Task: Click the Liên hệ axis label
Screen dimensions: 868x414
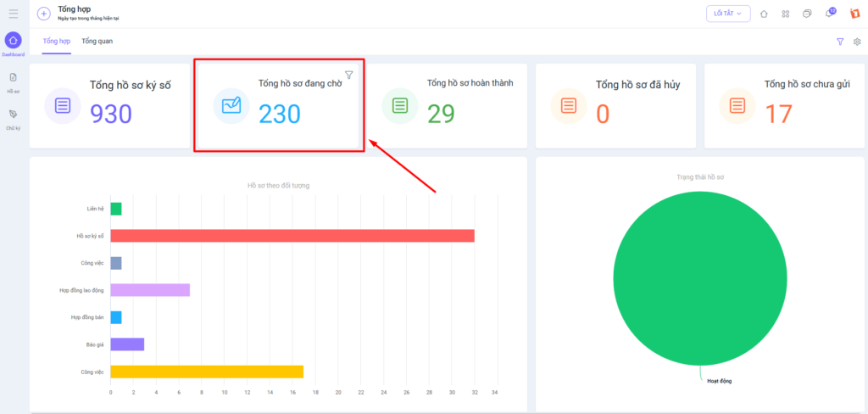Action: [95, 209]
